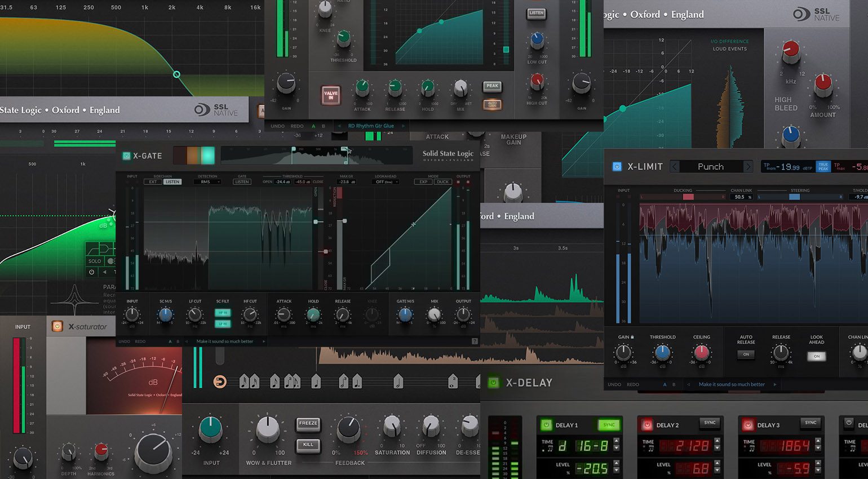This screenshot has width=868, height=479.
Task: Click the X-LIMIT CEILING red knob
Action: pyautogui.click(x=701, y=353)
